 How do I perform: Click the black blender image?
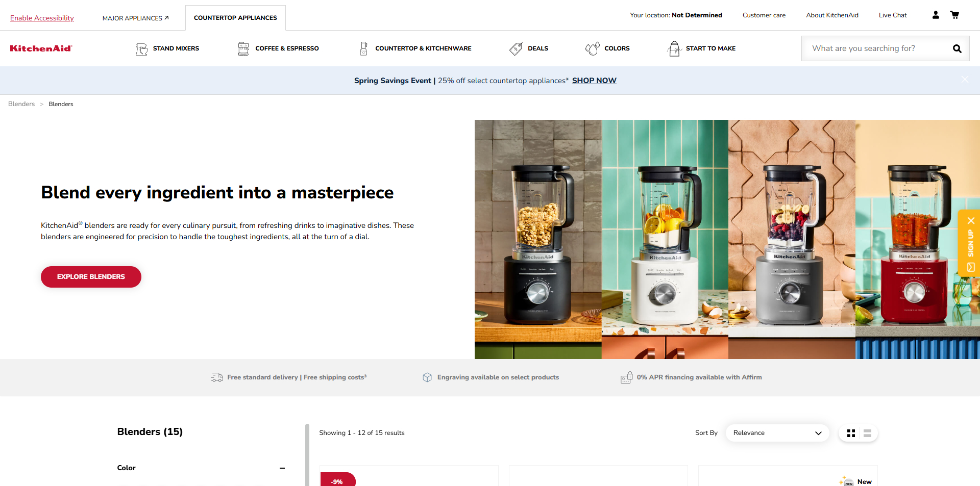click(538, 239)
